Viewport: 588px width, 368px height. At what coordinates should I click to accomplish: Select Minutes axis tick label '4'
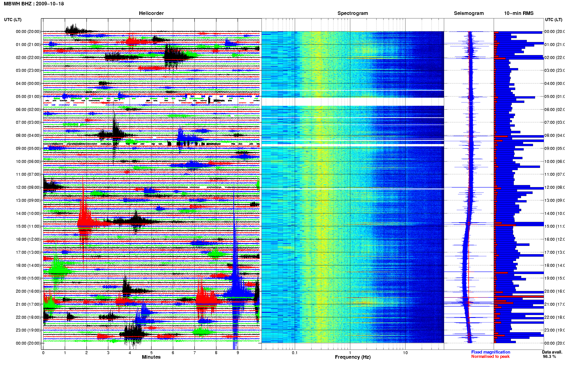tap(130, 353)
